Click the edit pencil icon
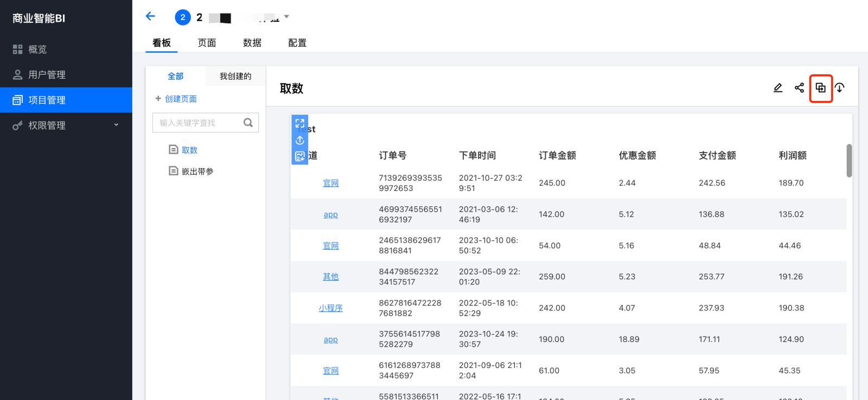 tap(777, 88)
